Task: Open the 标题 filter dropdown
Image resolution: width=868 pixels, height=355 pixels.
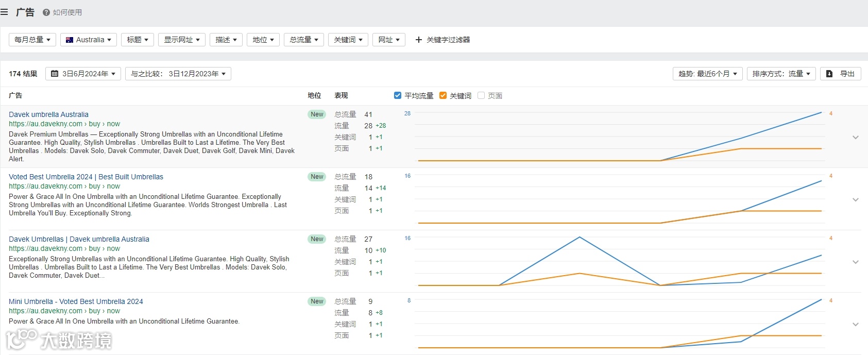Action: 138,40
